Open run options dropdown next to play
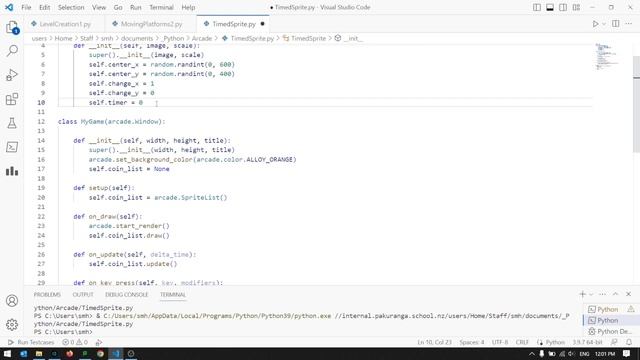This screenshot has width=640, height=360. click(604, 24)
